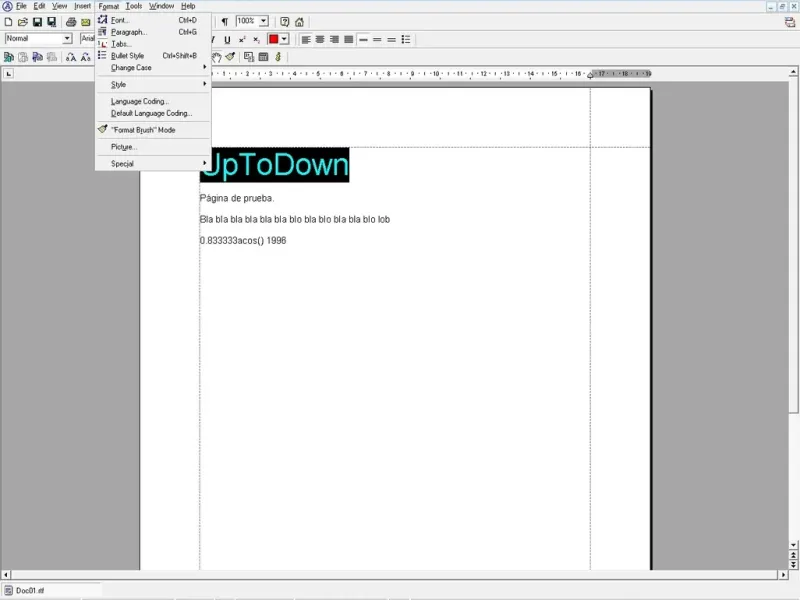The height and width of the screenshot is (600, 800).
Task: Click the Send email envelope icon
Action: (86, 22)
